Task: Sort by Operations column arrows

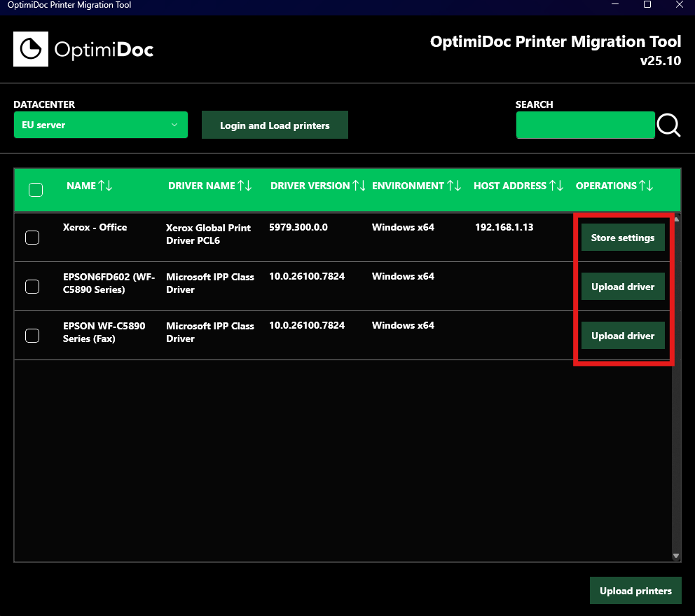Action: [646, 186]
